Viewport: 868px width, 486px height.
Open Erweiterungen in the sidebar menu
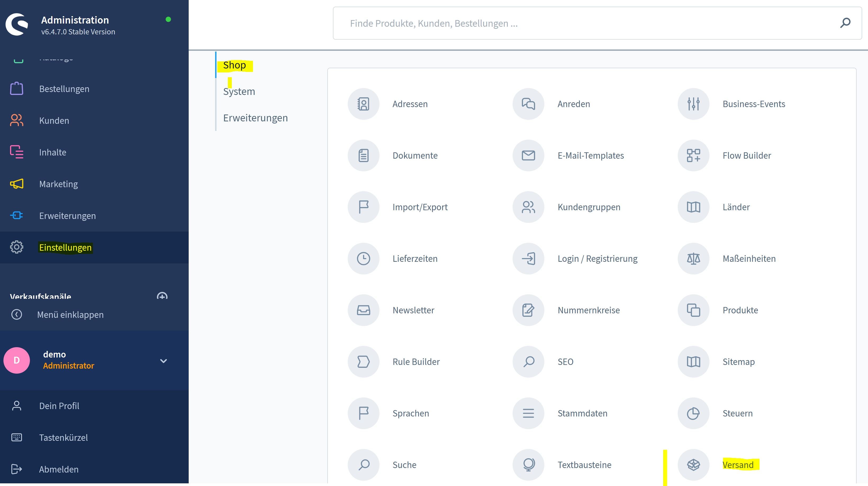tap(94, 216)
